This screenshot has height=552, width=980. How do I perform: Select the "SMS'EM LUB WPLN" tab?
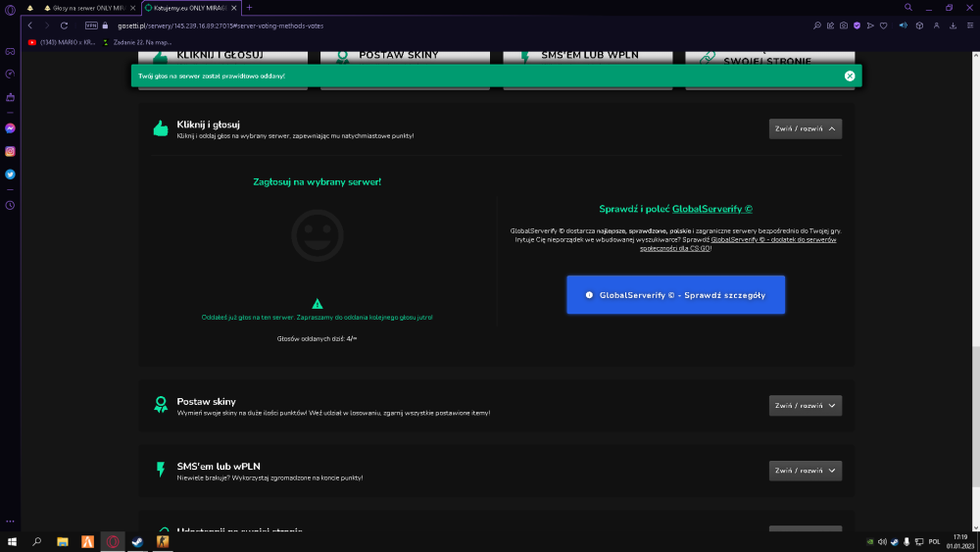587,56
